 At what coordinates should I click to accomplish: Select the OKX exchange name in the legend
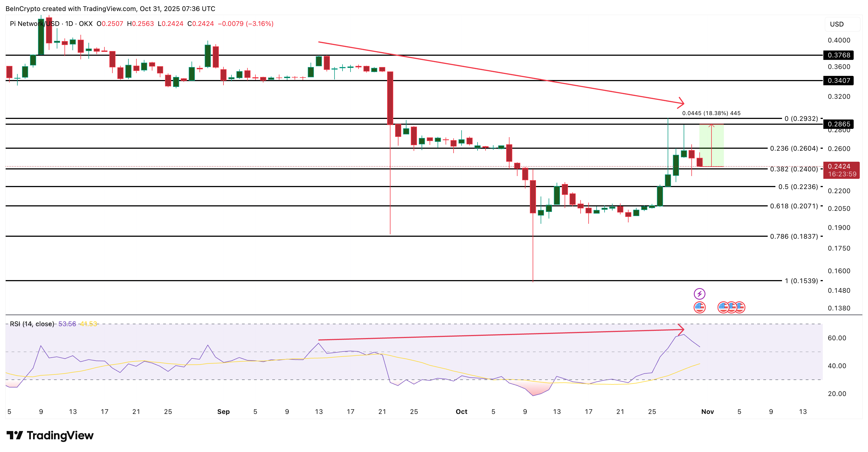pos(86,24)
